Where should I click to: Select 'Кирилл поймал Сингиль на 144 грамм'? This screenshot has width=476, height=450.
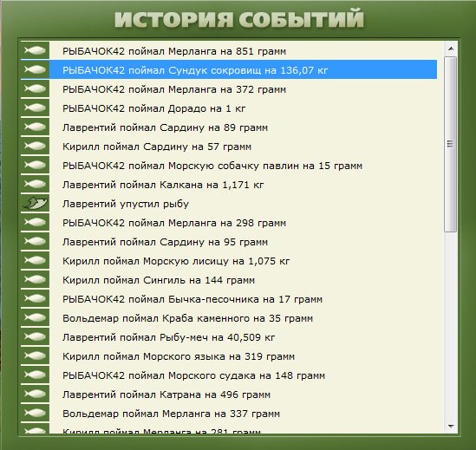(x=159, y=281)
